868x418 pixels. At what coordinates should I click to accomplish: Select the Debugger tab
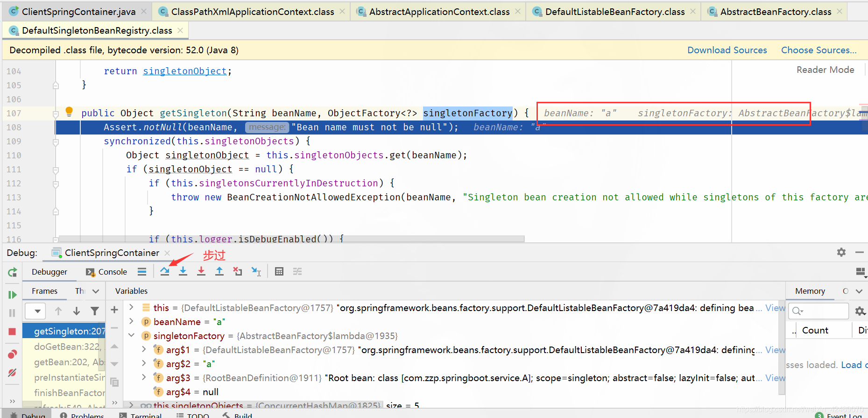point(49,272)
